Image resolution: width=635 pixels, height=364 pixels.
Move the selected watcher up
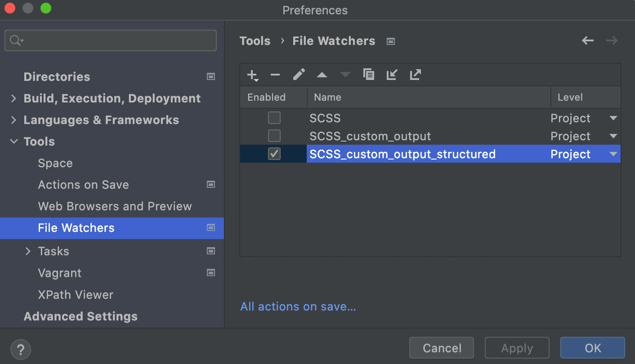(322, 75)
